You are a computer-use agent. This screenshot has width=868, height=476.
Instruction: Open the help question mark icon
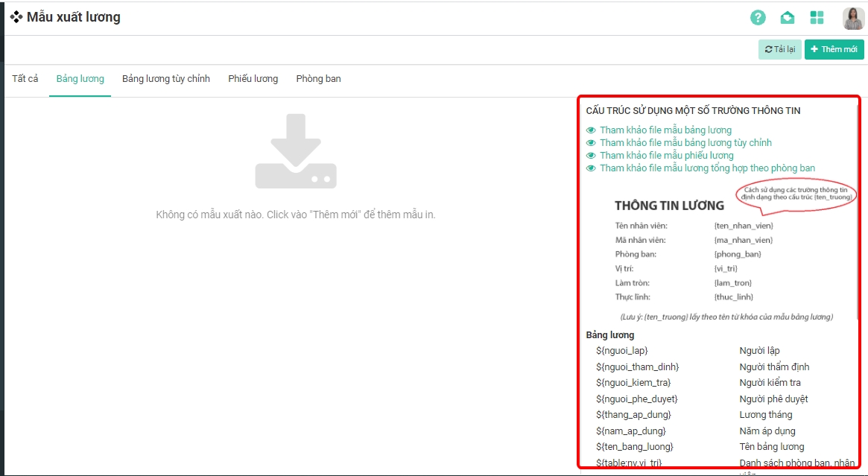[x=758, y=18]
